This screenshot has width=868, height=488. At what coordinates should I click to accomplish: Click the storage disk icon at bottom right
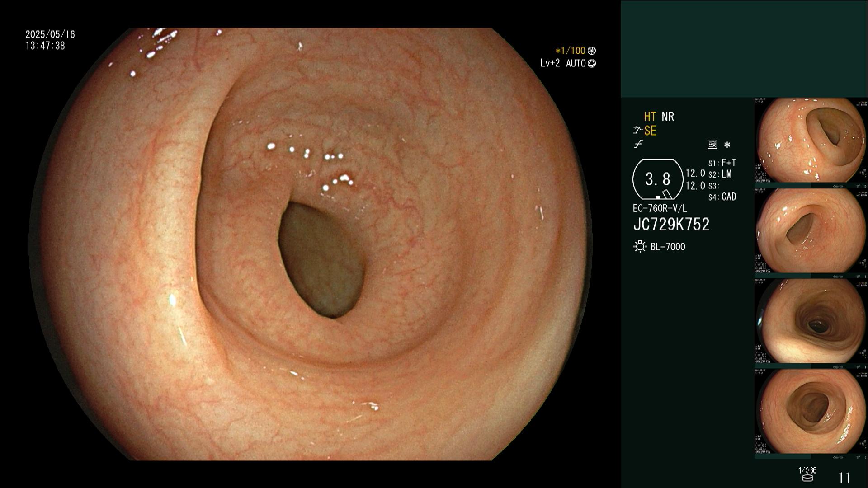pos(807,478)
